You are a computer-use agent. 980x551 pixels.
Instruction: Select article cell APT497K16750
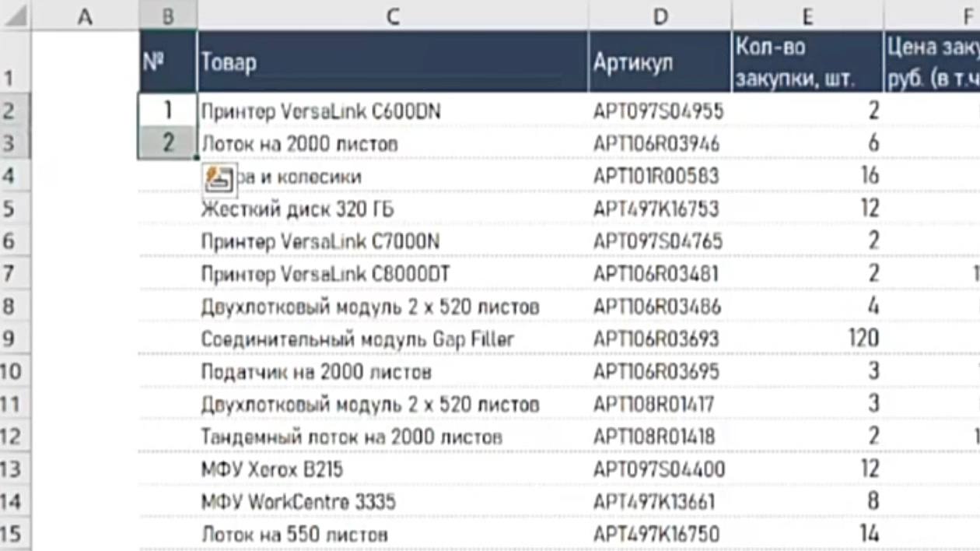(660, 534)
